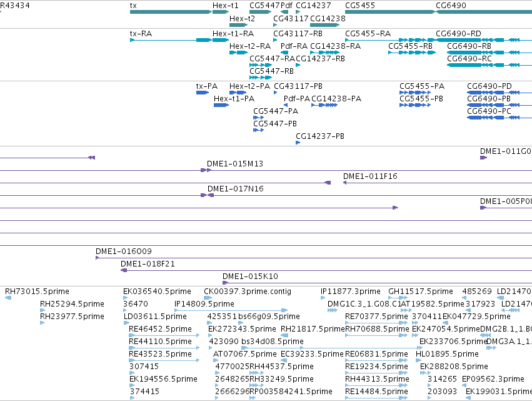Select the CG5455-PA protein label
The image size is (532, 401).
tap(422, 86)
